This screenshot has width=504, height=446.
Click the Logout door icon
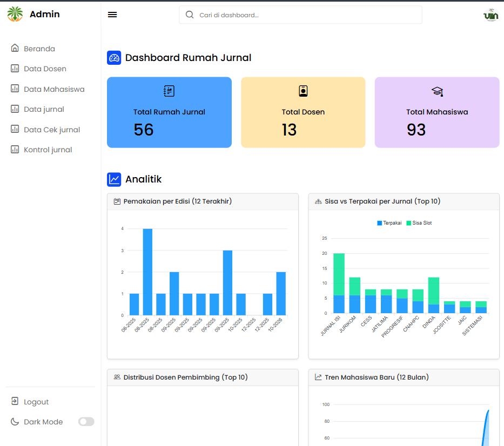[x=15, y=401]
